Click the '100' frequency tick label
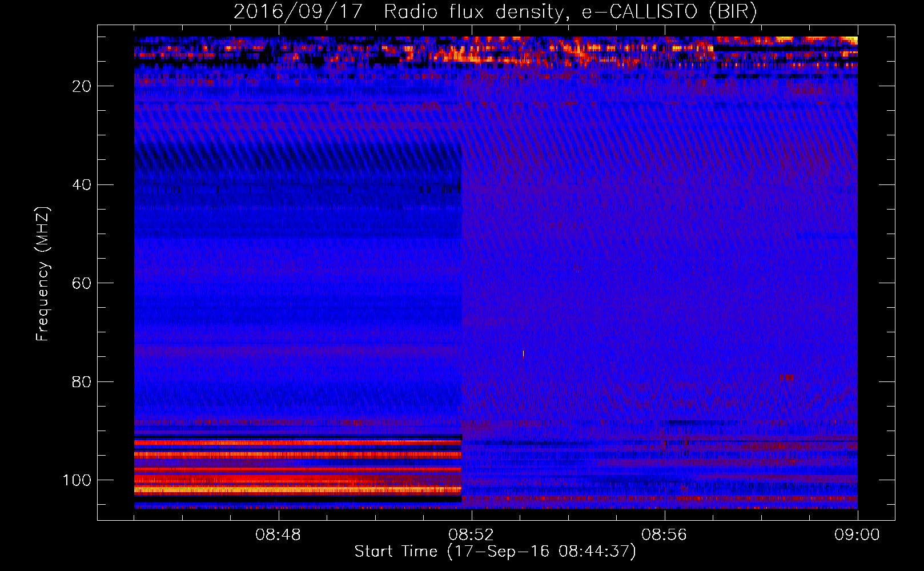 [x=77, y=480]
